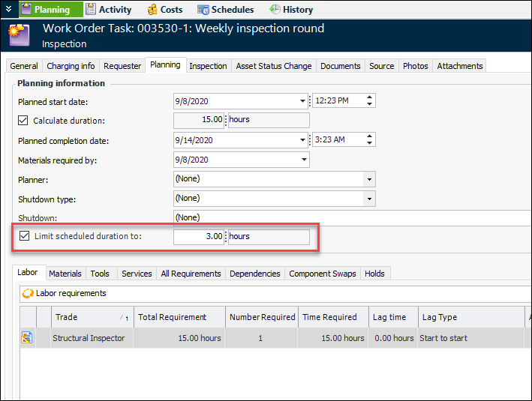Image resolution: width=532 pixels, height=401 pixels.
Task: Click the double-chevron collapse icon
Action: point(8,10)
